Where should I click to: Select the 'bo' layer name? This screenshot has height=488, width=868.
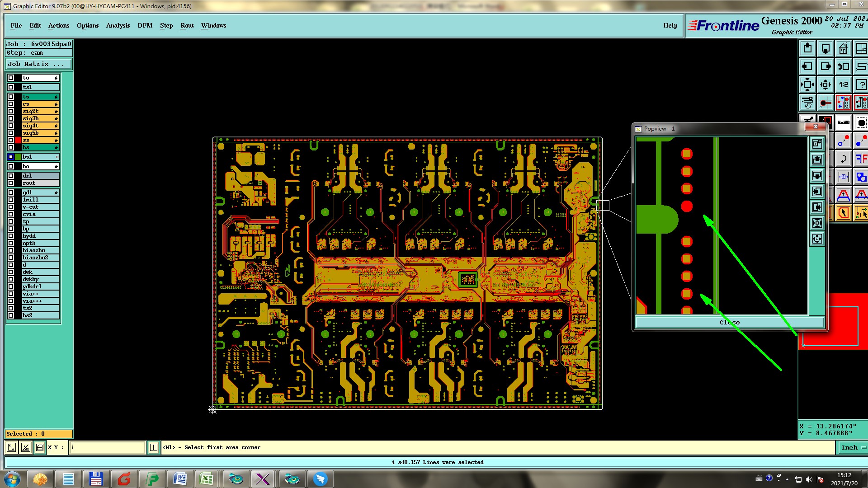click(40, 166)
